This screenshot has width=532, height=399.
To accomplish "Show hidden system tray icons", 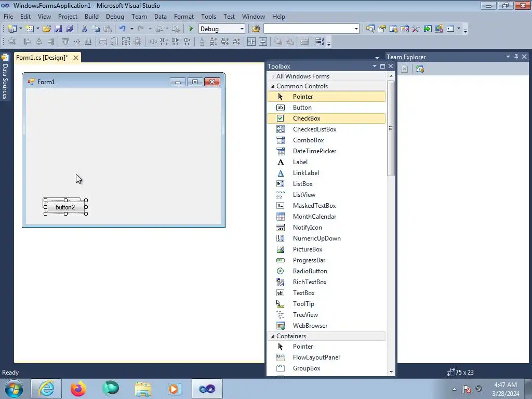I will pyautogui.click(x=454, y=389).
